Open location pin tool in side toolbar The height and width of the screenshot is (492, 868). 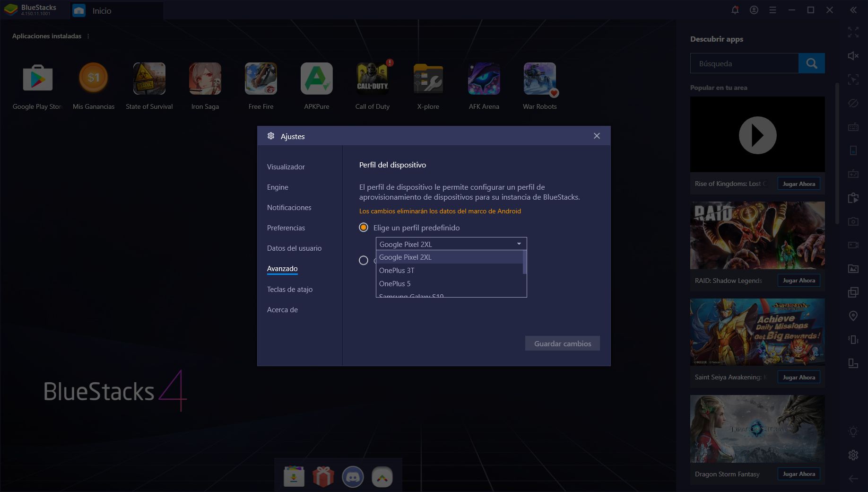[x=853, y=316]
